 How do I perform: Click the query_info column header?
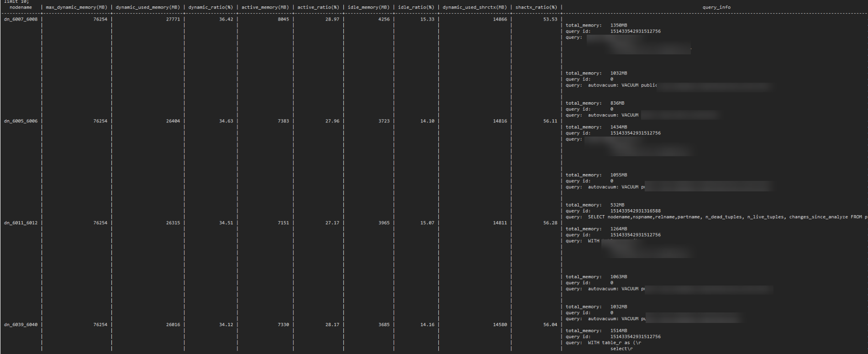(x=716, y=7)
